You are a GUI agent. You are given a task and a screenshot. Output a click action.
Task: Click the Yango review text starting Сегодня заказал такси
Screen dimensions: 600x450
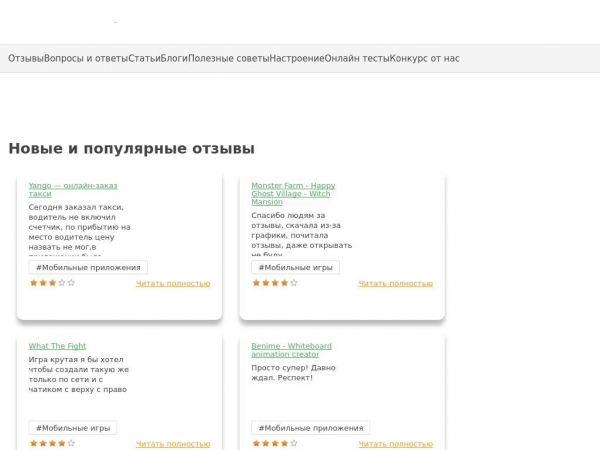click(x=80, y=229)
